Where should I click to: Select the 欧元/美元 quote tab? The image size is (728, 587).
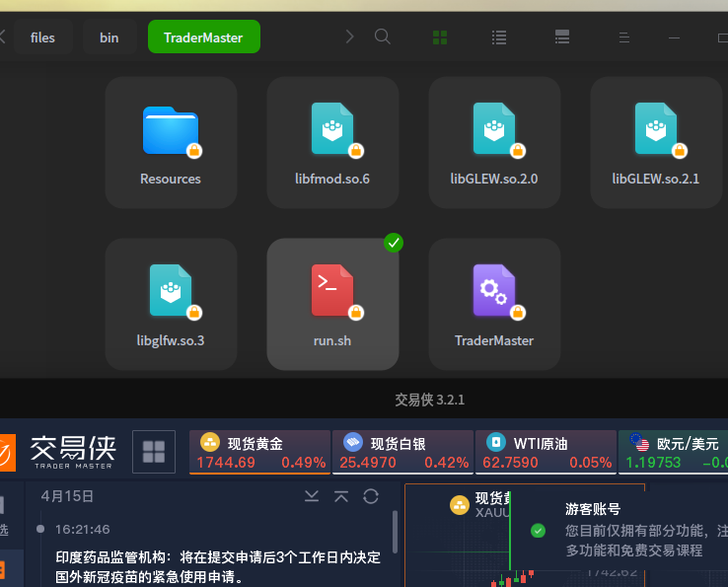tap(673, 452)
